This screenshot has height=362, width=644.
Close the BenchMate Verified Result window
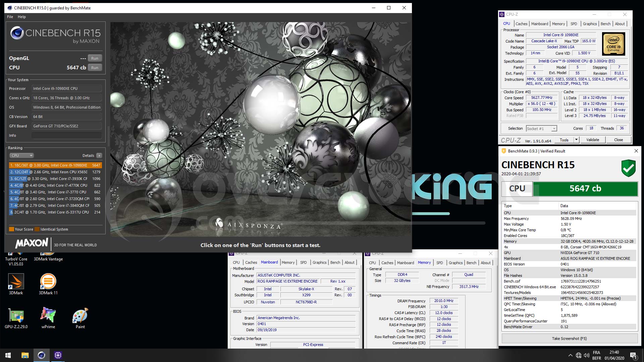(x=636, y=151)
